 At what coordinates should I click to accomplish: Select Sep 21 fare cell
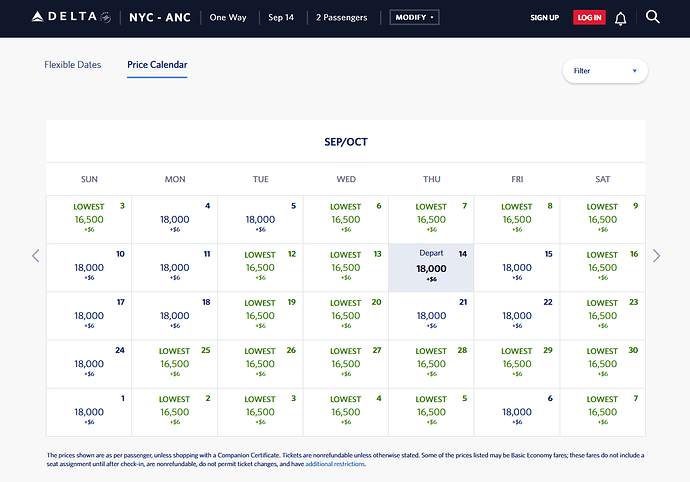coord(431,316)
